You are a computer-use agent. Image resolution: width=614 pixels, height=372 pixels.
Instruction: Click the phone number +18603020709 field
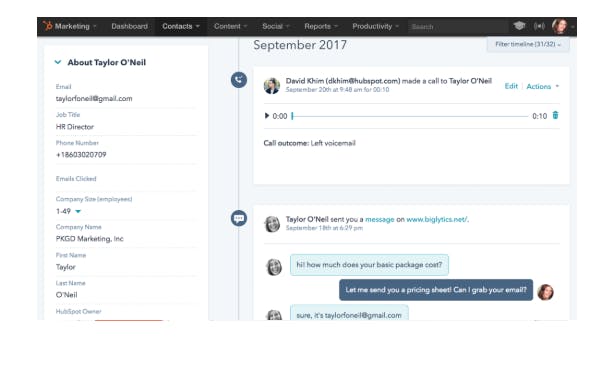coord(125,155)
